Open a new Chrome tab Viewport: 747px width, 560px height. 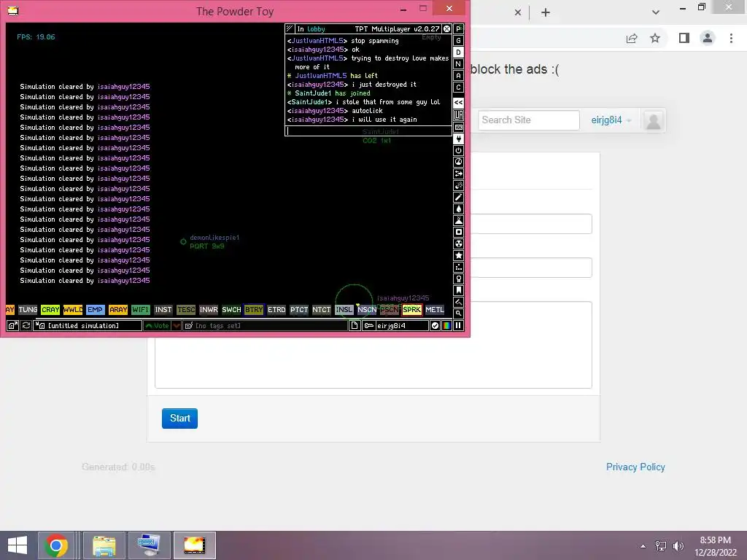[x=546, y=12]
